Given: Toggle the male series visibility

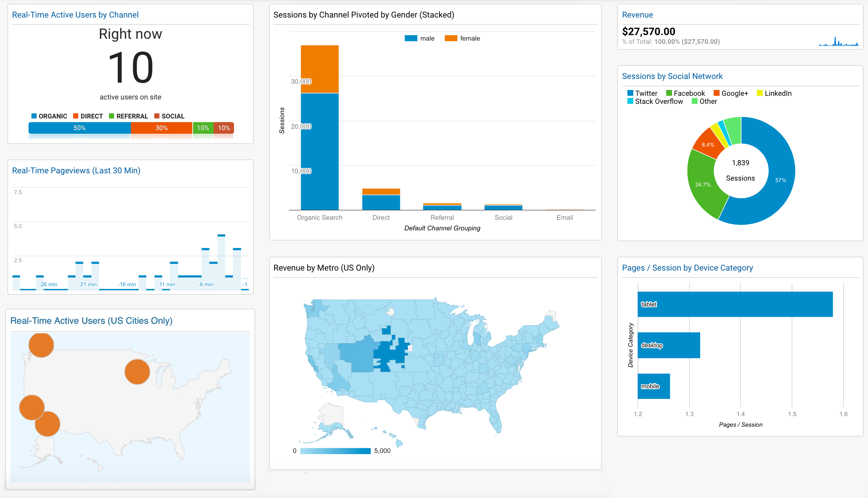Looking at the screenshot, I should tap(420, 38).
